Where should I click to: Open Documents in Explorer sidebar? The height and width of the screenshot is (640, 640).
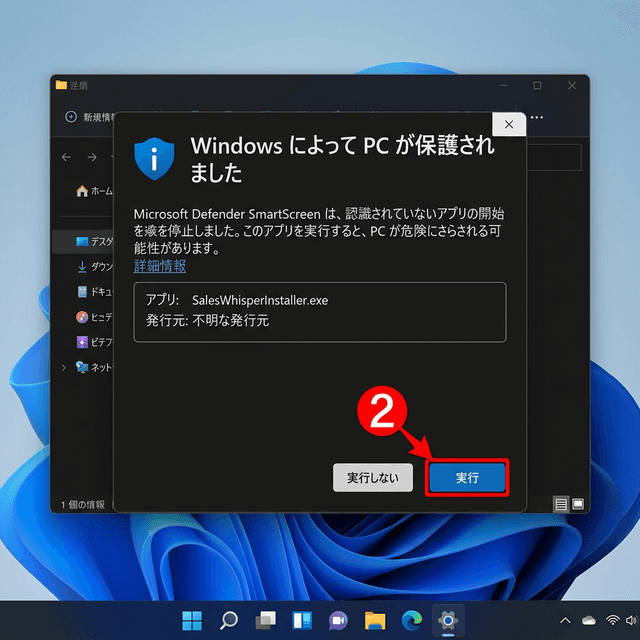pyautogui.click(x=95, y=291)
